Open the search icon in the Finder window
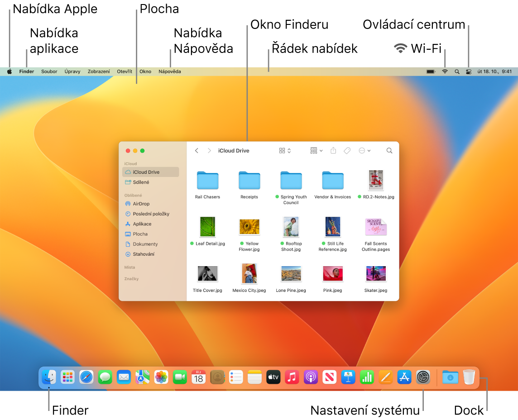 point(389,150)
